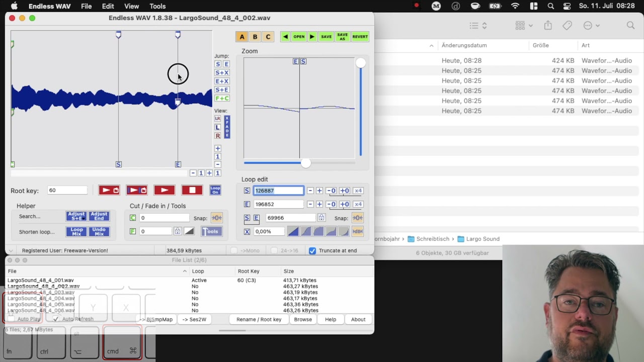
Task: Play with loop using first red play button
Action: coord(109,190)
